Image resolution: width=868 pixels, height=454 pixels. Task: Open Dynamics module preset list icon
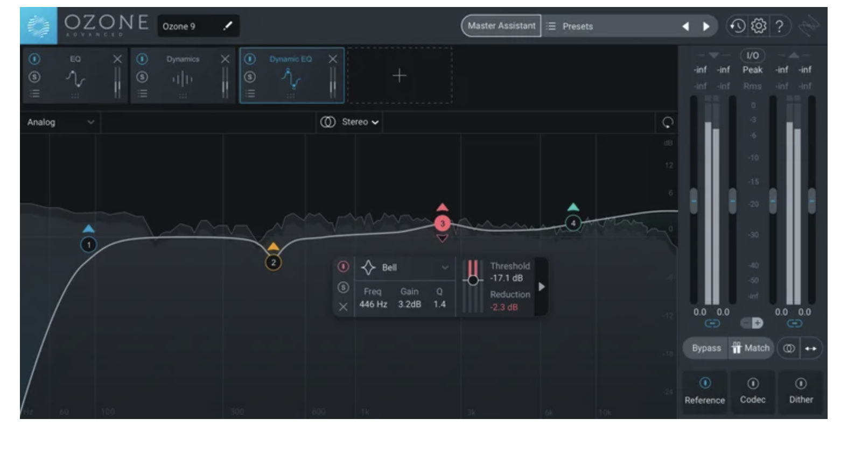(143, 94)
